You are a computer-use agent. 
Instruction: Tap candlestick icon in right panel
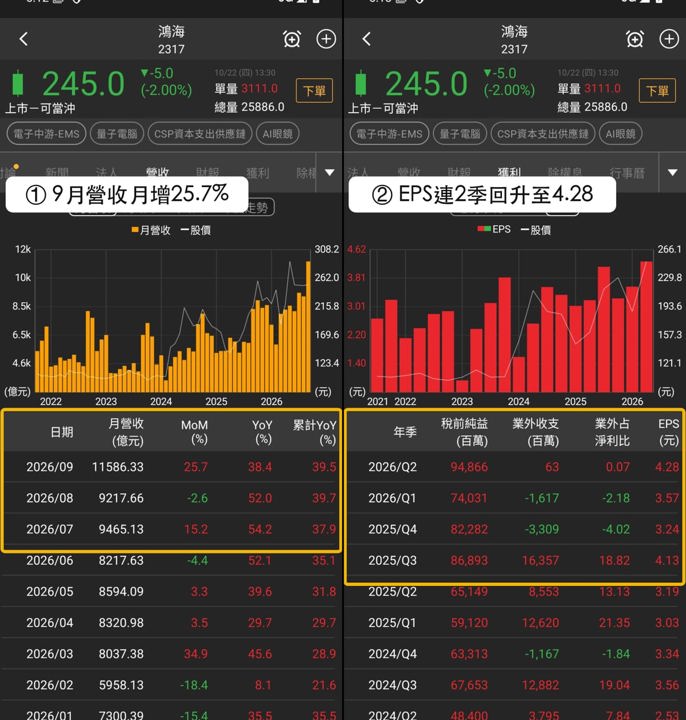(360, 84)
